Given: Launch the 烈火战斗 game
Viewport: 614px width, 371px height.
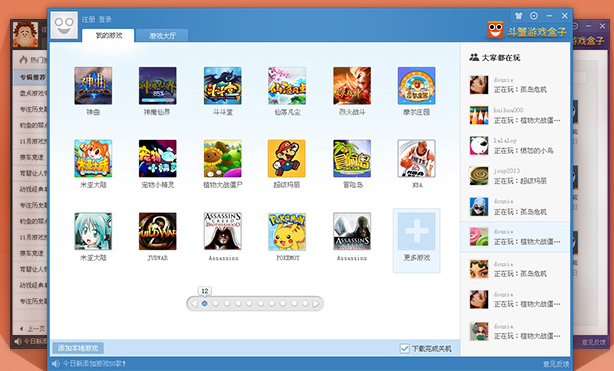Looking at the screenshot, I should [x=352, y=86].
